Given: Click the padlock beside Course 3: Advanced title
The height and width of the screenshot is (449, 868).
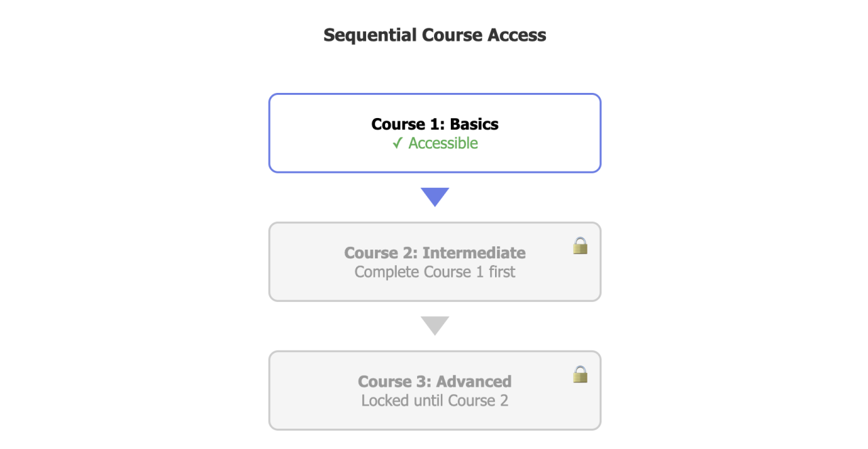Looking at the screenshot, I should click(580, 374).
